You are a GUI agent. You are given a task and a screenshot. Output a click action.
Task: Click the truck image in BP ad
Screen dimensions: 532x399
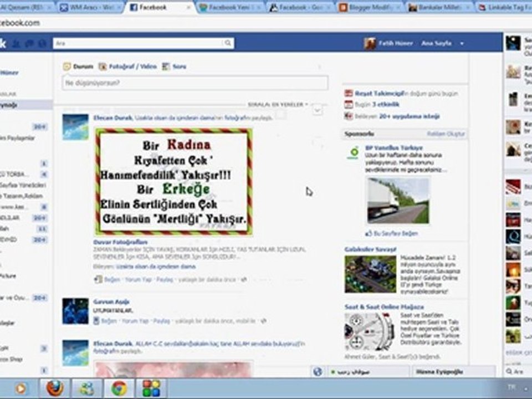[398, 201]
